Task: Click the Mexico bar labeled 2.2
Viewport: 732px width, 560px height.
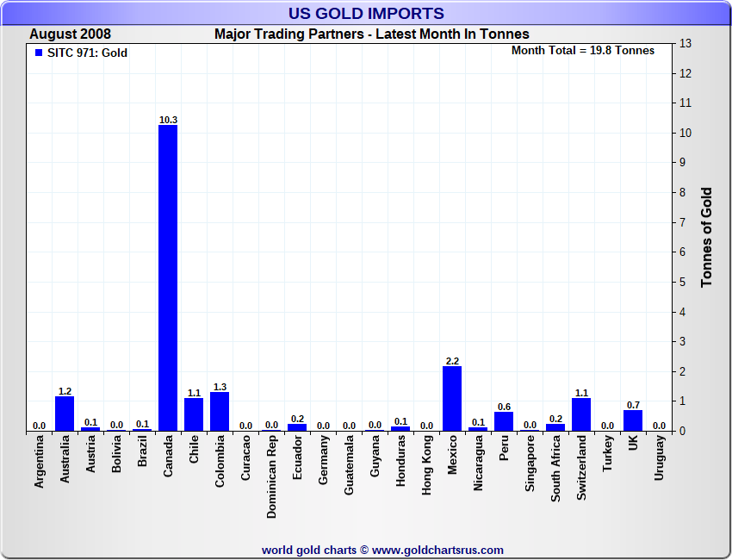Action: click(452, 398)
